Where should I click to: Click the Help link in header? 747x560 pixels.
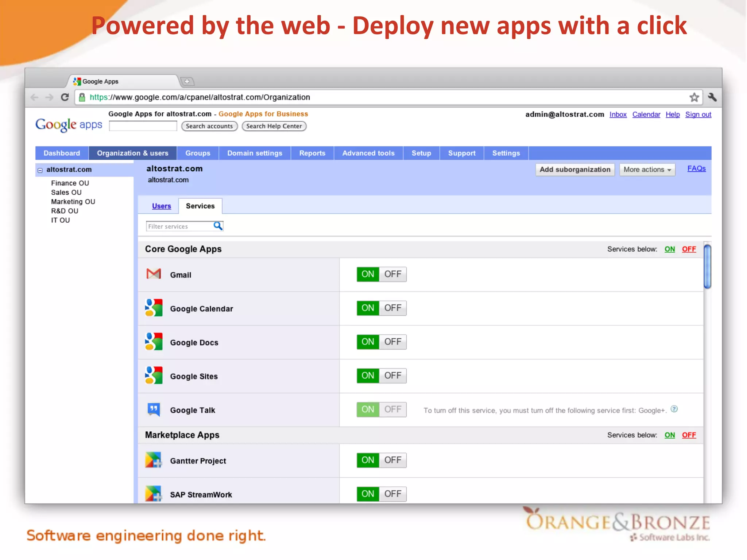(673, 114)
